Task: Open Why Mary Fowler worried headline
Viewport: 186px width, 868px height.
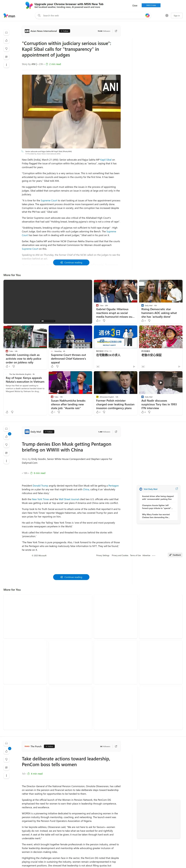Action: tap(156, 516)
